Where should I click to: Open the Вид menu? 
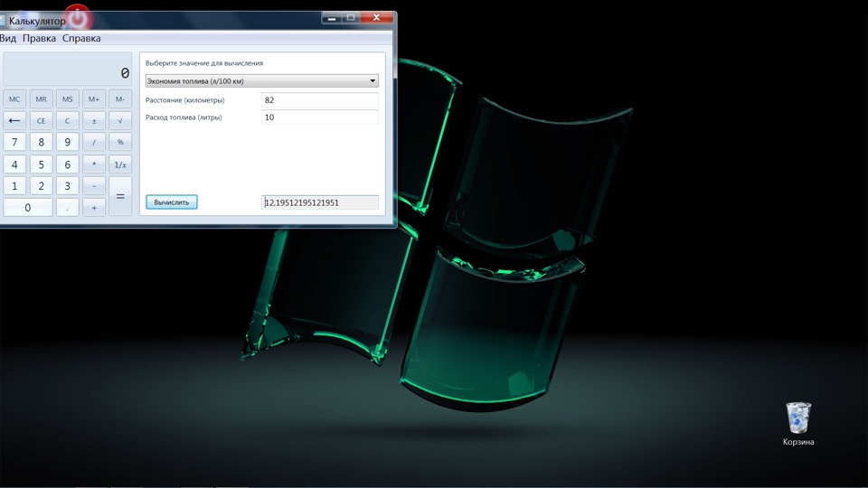8,38
